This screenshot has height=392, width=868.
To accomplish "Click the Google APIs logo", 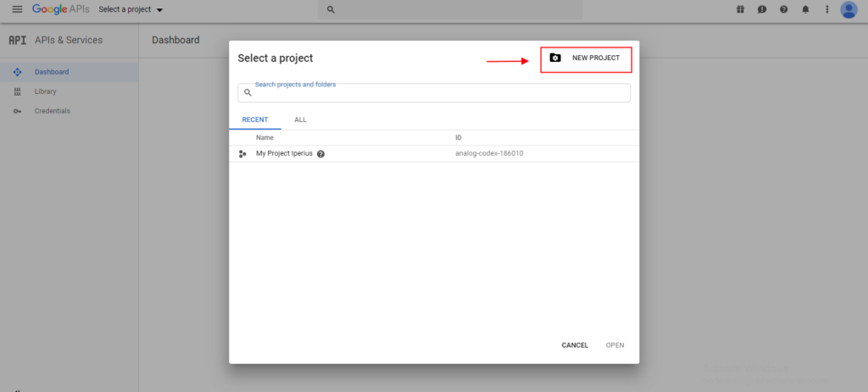I will [x=60, y=9].
